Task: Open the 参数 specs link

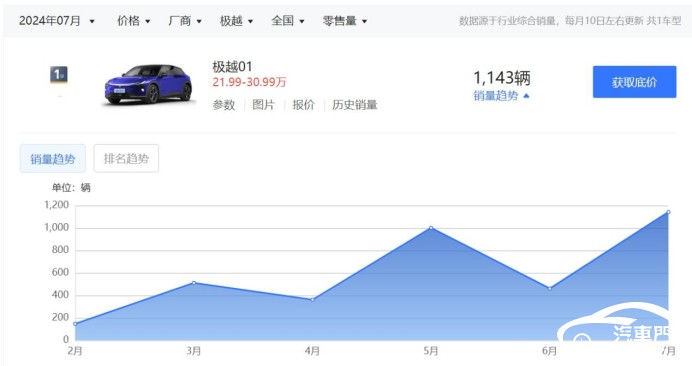Action: (224, 105)
